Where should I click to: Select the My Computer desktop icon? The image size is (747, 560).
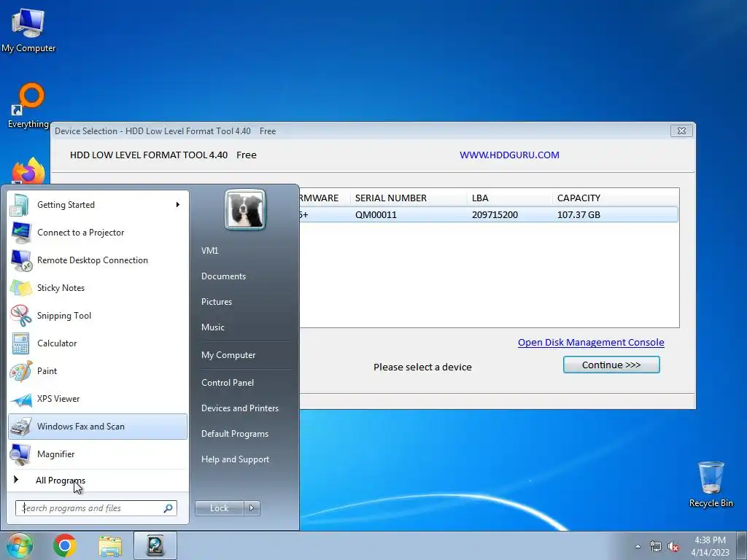28,31
